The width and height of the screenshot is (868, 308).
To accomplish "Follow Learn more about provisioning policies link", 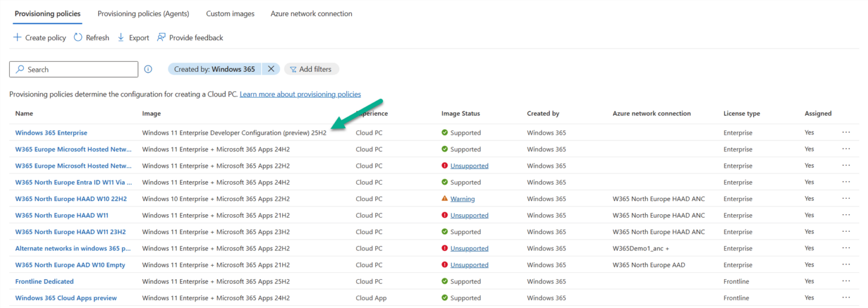I will pyautogui.click(x=300, y=94).
